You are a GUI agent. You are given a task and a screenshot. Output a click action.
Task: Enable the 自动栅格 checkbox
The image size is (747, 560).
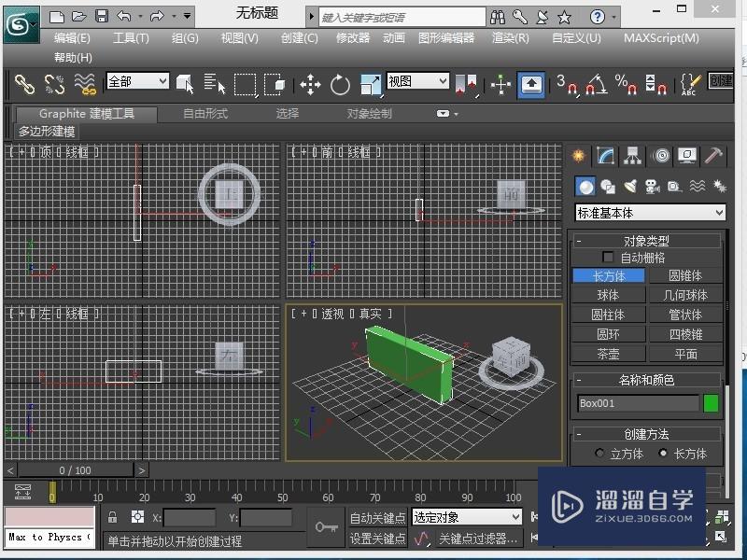(x=609, y=258)
